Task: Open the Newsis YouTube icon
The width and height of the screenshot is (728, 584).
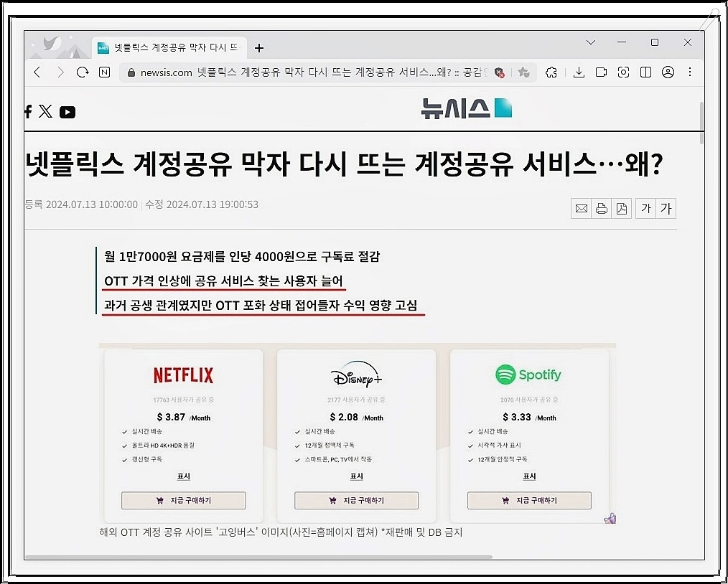Action: [67, 112]
